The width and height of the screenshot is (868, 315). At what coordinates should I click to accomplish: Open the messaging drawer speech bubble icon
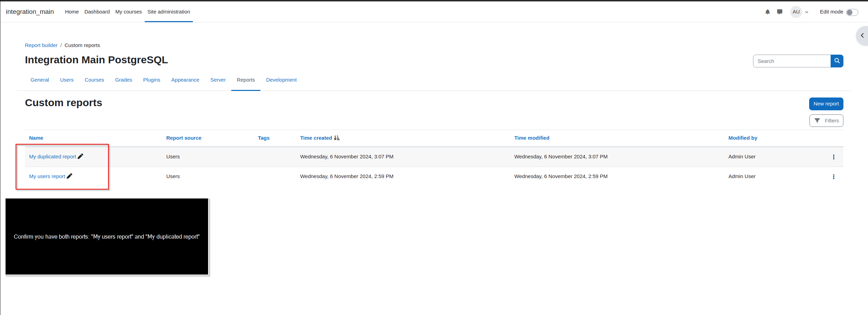click(780, 12)
